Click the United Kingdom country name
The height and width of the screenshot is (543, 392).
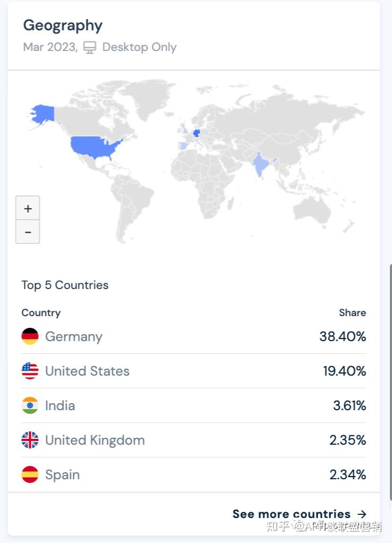(95, 440)
